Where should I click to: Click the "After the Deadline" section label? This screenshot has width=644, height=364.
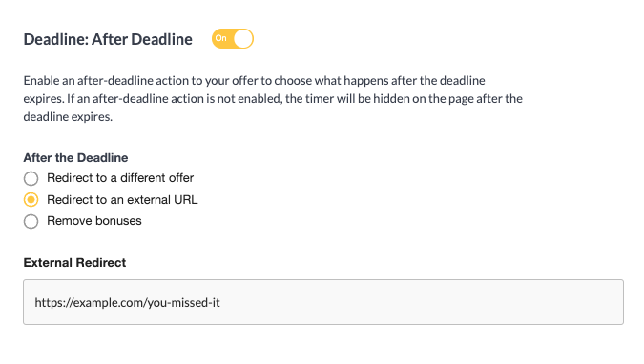click(x=75, y=157)
